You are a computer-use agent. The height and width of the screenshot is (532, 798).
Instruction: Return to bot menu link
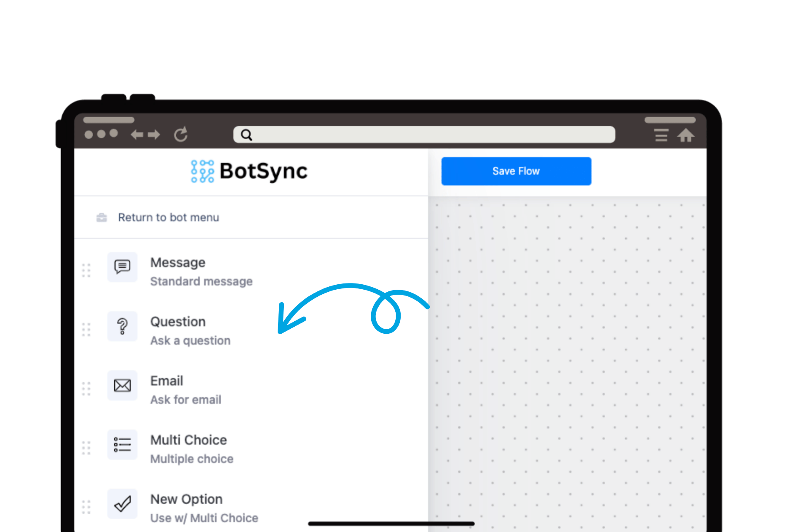(168, 217)
